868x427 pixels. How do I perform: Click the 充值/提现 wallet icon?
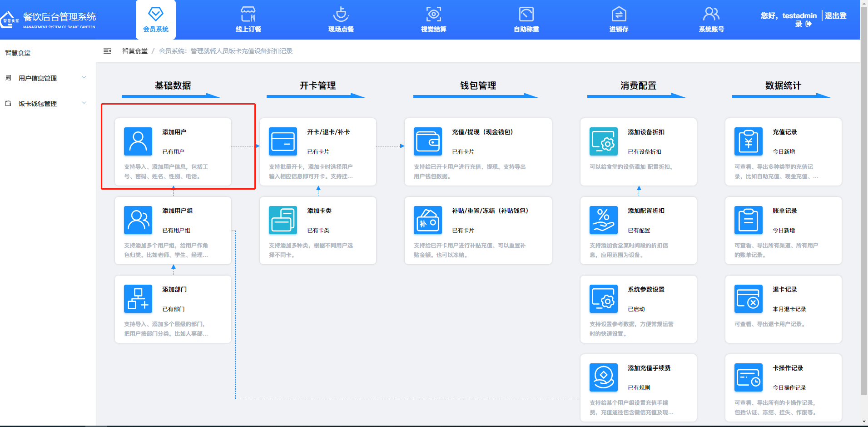[x=427, y=141]
